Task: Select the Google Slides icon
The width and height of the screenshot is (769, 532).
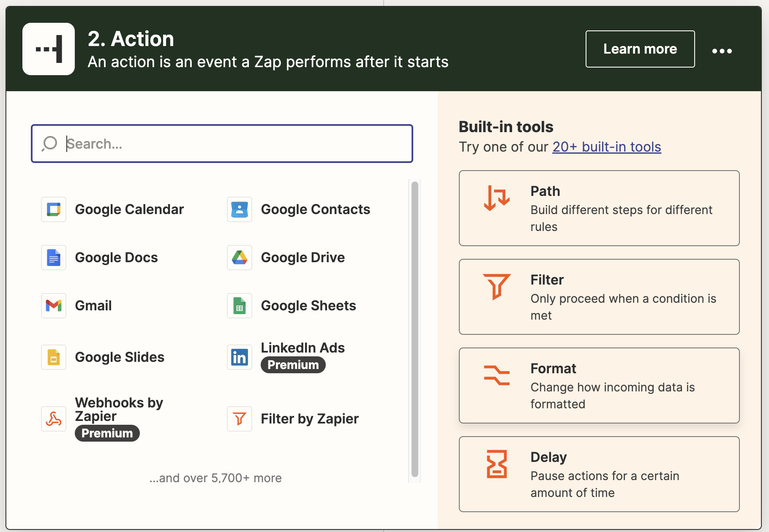Action: [54, 357]
